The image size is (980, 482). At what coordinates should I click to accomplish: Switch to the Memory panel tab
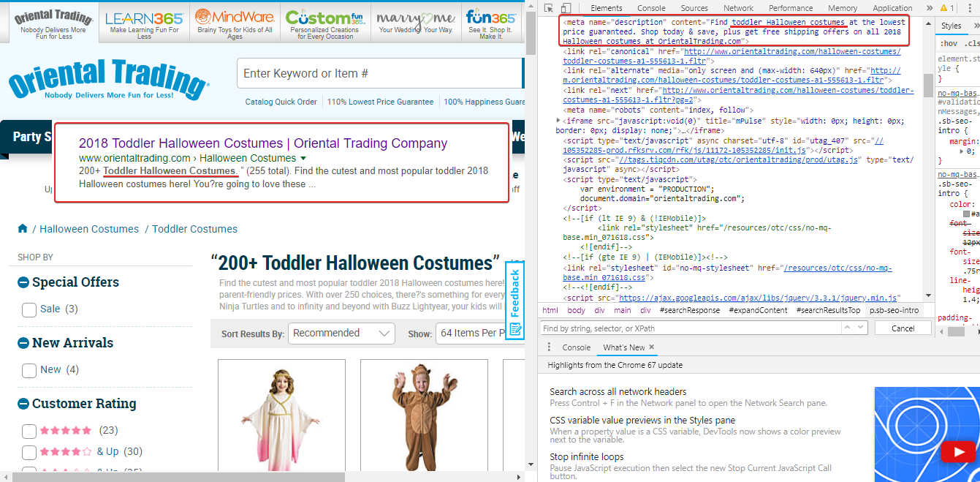[843, 8]
